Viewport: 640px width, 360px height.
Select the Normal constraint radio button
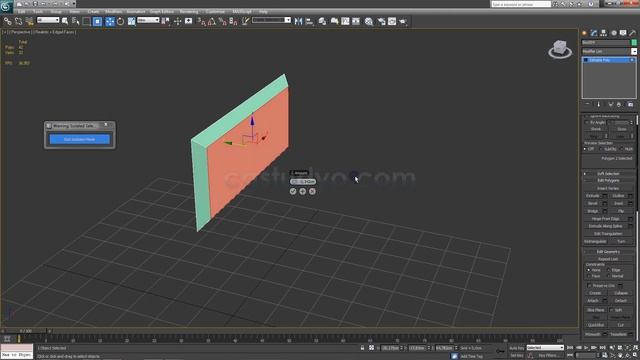pyautogui.click(x=608, y=276)
